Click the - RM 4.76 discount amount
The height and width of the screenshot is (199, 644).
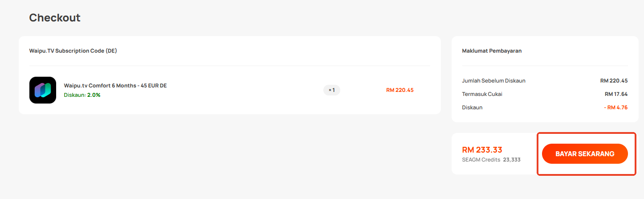[x=615, y=108]
